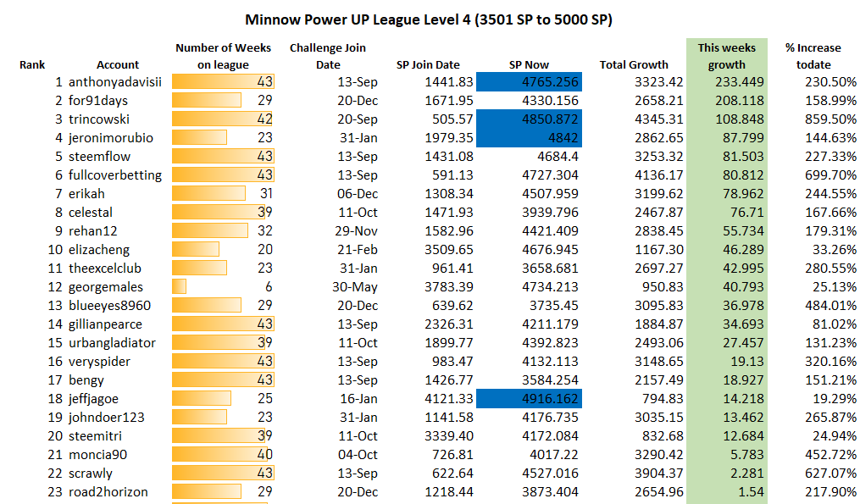
Task: Click georgemales weeks data bar showing 6
Action: pos(179,287)
